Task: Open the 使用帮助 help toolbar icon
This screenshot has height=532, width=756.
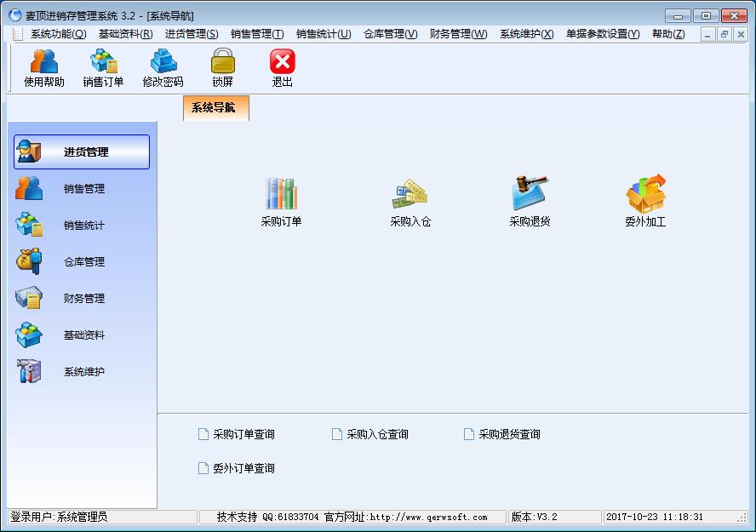Action: coord(44,68)
